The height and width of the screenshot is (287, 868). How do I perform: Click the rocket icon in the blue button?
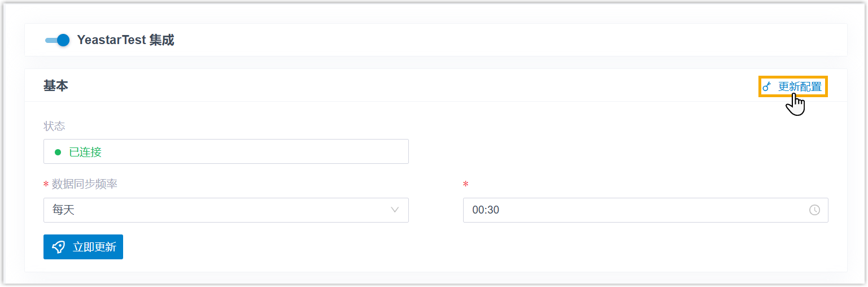tap(58, 247)
